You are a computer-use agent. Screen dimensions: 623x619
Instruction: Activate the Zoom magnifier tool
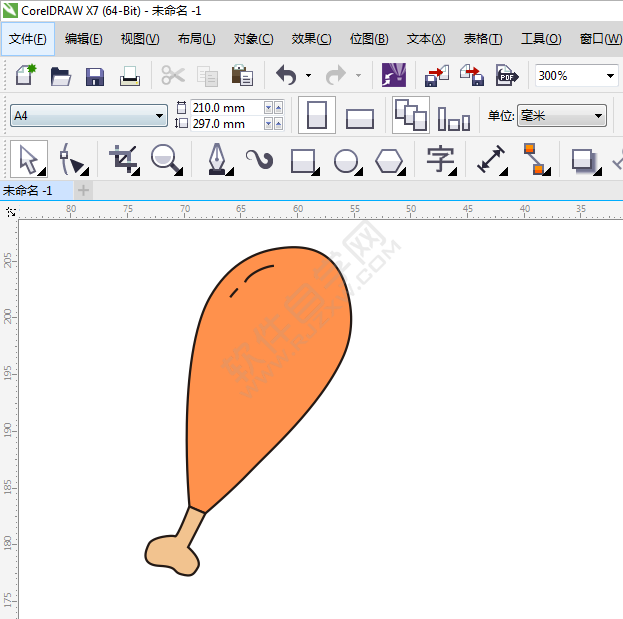point(165,160)
